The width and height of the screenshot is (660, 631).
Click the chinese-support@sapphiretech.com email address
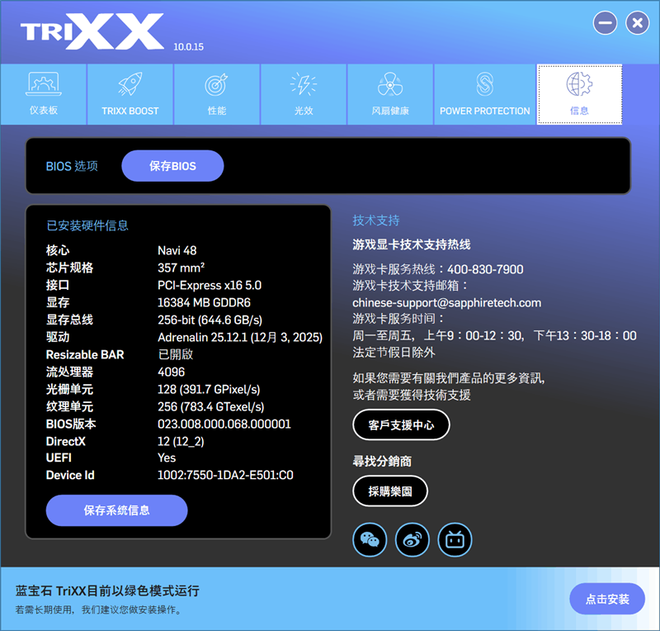click(x=446, y=302)
